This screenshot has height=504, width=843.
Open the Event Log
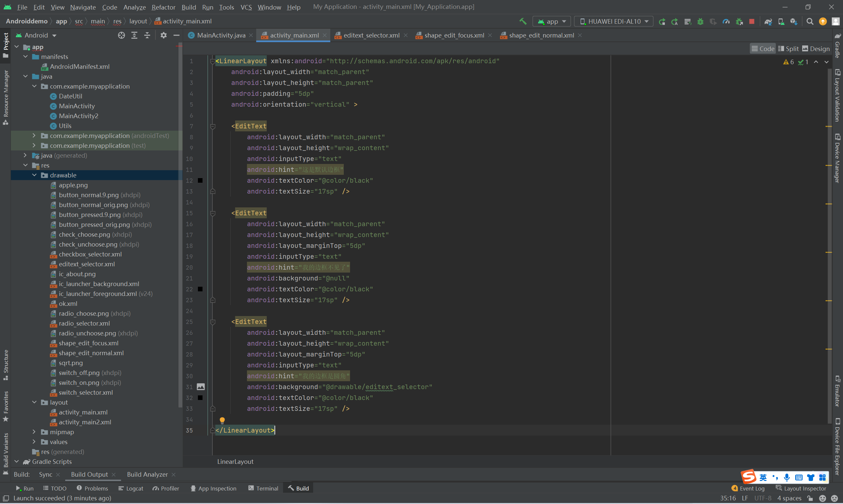(x=748, y=489)
